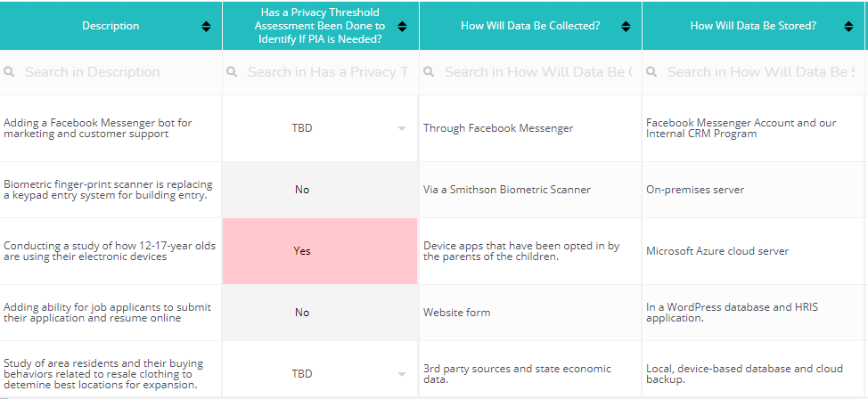Viewport: 868px width, 399px height.
Task: Select the 'Through Facebook Messenger' cell
Action: pos(498,128)
